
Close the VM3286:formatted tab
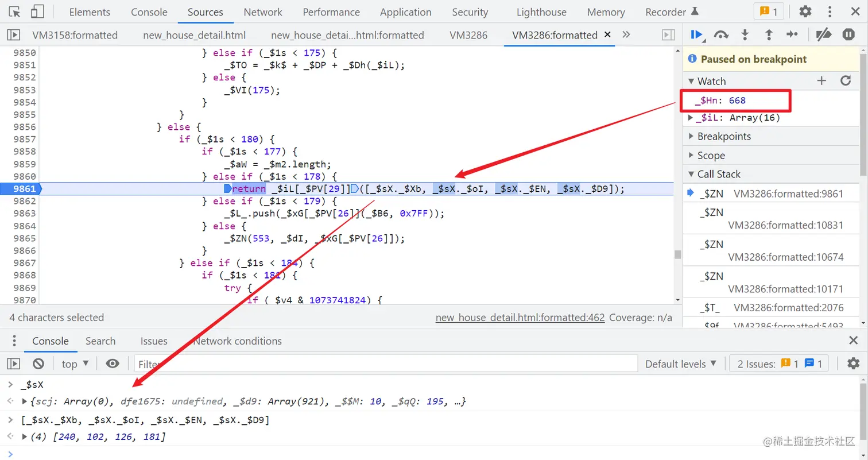(608, 35)
